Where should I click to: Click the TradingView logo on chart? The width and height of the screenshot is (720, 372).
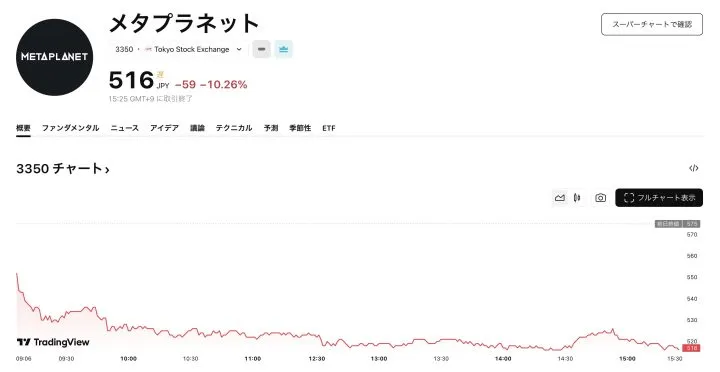[53, 342]
